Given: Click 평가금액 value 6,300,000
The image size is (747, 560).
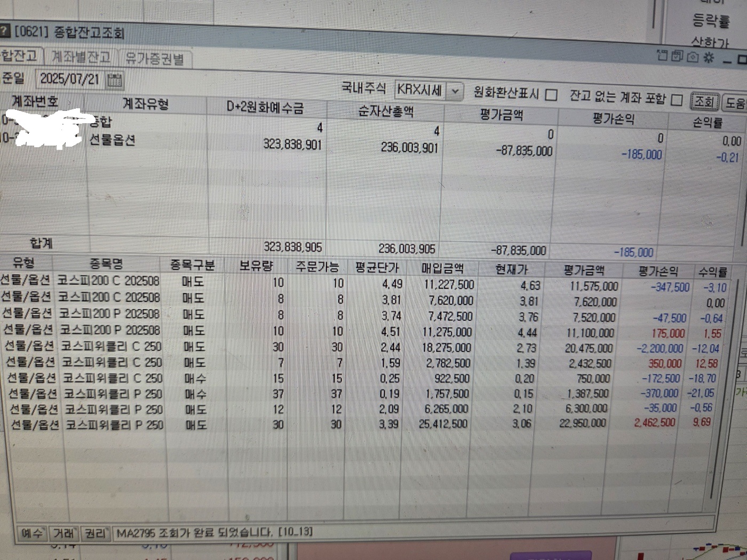Looking at the screenshot, I should click(x=586, y=409).
